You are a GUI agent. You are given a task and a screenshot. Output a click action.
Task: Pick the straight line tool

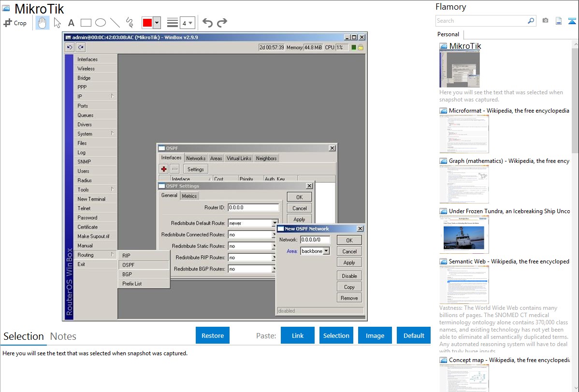(115, 23)
